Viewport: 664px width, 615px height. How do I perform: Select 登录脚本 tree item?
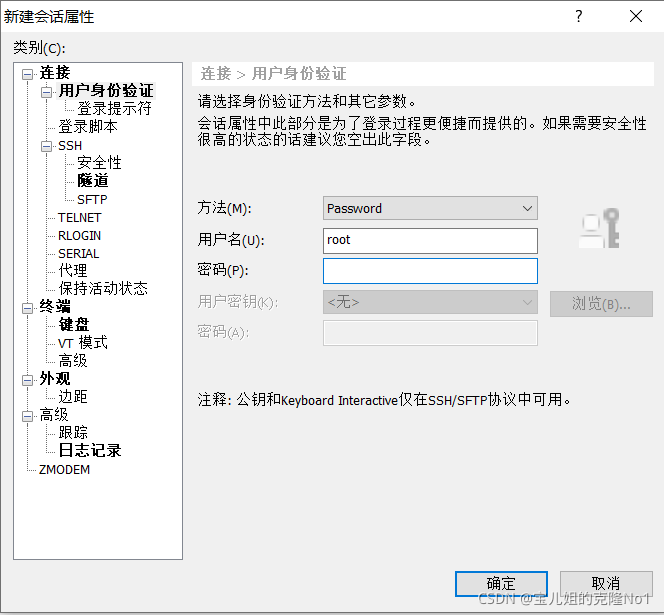click(x=88, y=126)
